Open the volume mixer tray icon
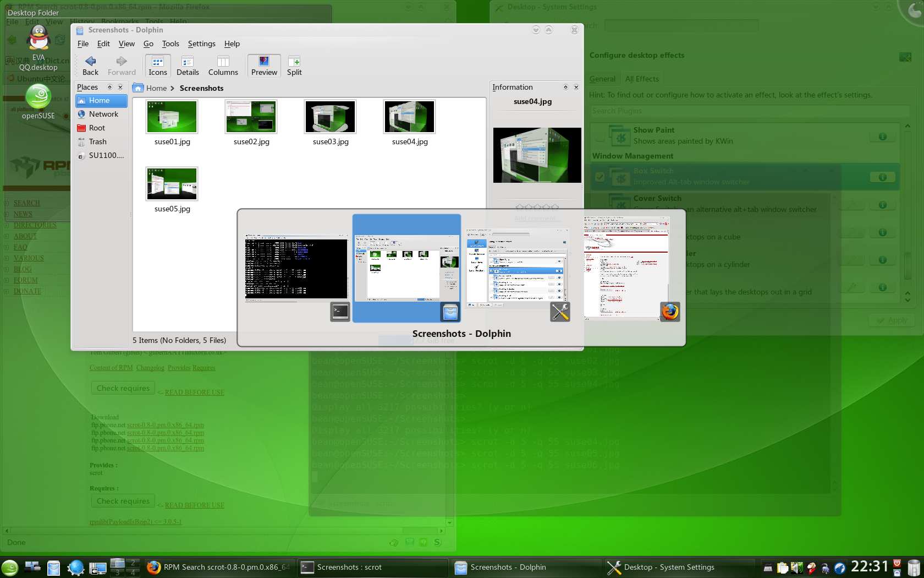The width and height of the screenshot is (924, 578). (x=796, y=568)
